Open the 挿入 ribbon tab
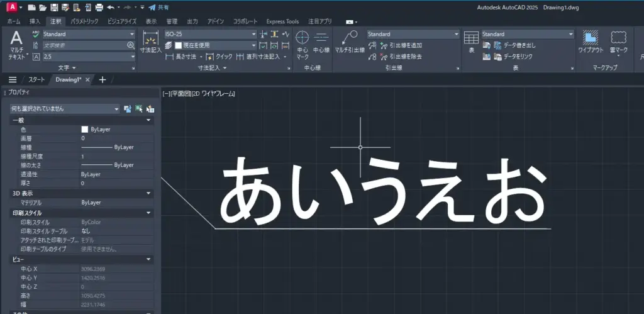644x314 pixels. tap(35, 21)
